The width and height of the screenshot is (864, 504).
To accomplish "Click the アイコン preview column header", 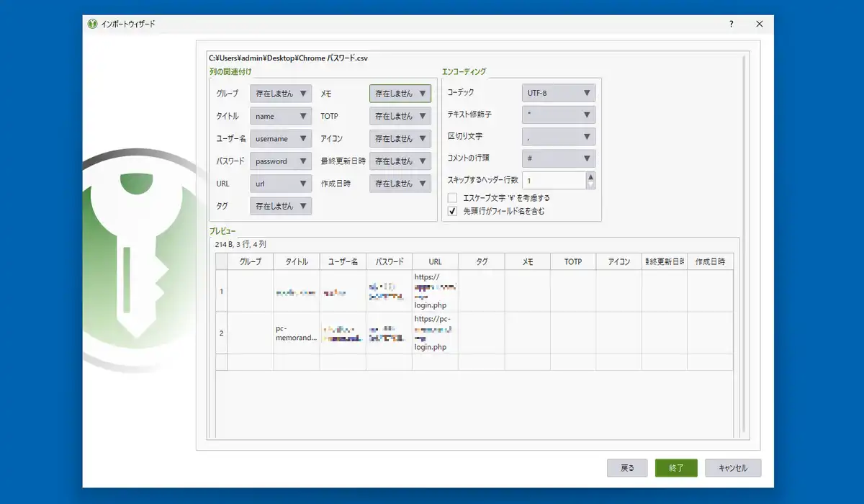I will 619,262.
